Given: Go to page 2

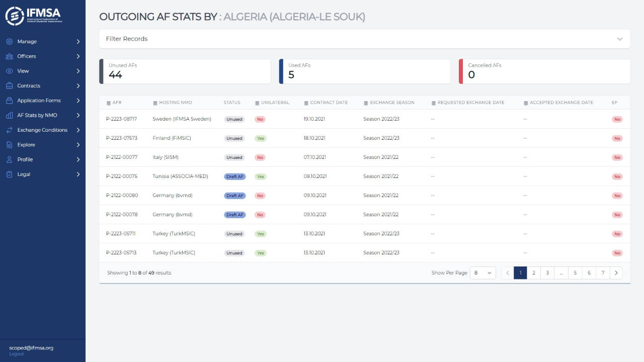Looking at the screenshot, I should tap(534, 273).
